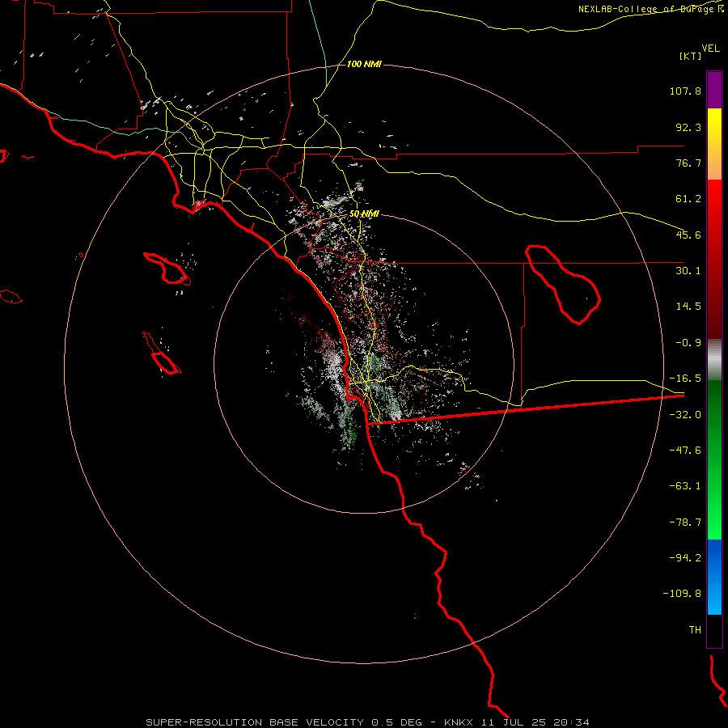The image size is (728, 728).
Task: Click the -109.8 velocity scale value
Action: click(682, 594)
